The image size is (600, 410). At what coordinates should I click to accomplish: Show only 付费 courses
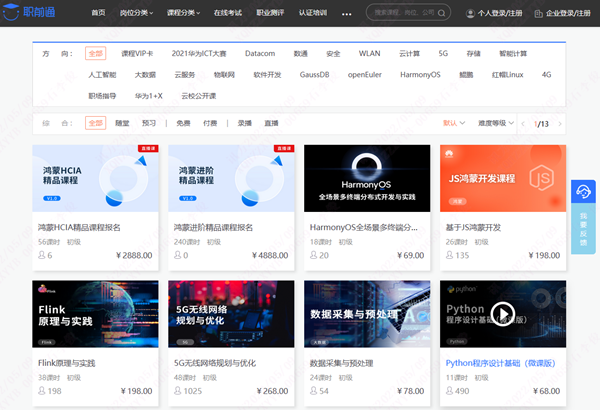tap(210, 123)
